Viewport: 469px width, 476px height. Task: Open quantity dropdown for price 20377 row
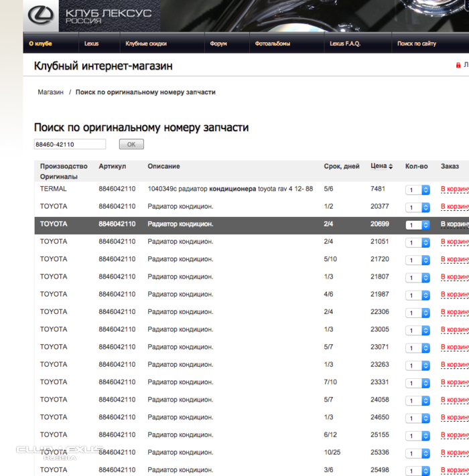[x=417, y=208]
